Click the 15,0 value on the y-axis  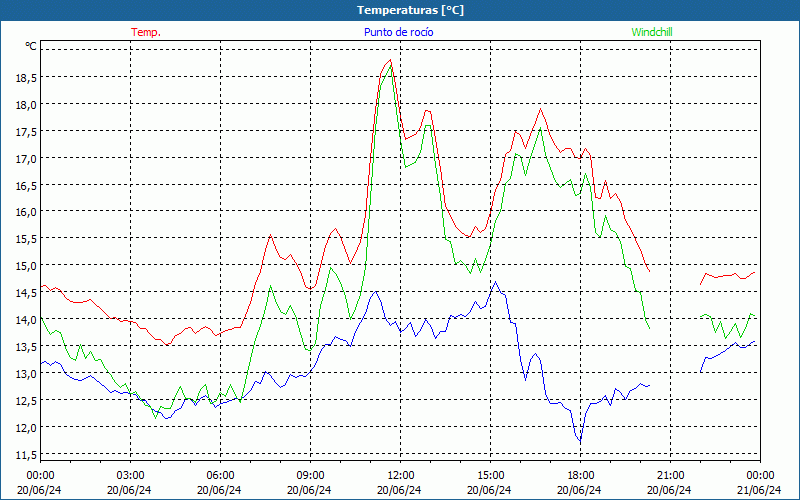click(26, 266)
